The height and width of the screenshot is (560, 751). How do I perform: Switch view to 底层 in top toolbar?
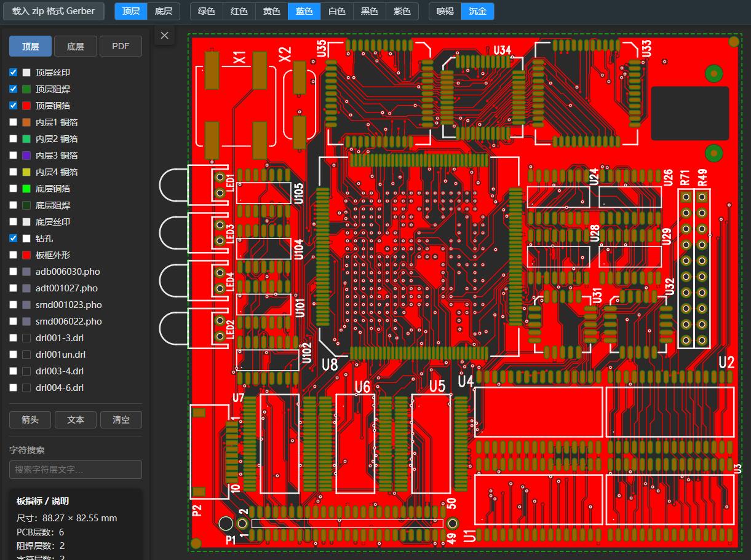pos(164,11)
